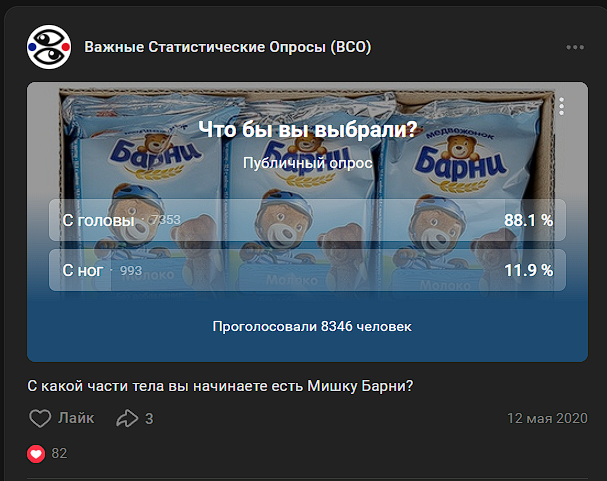
Task: Click the share count 3
Action: coord(149,419)
